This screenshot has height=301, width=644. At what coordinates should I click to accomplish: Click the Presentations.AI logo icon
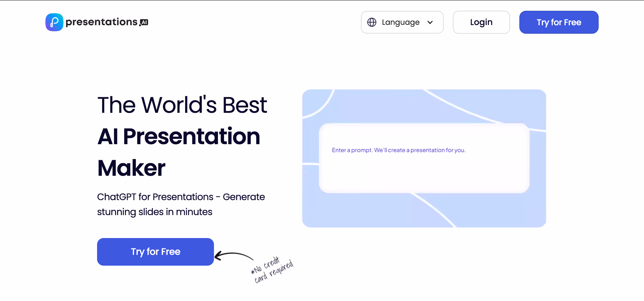click(x=54, y=22)
